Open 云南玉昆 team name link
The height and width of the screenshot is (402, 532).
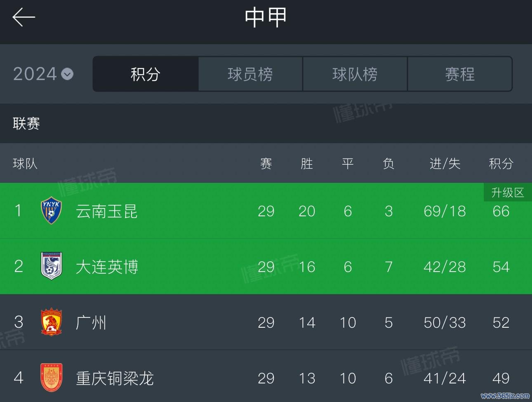(106, 211)
